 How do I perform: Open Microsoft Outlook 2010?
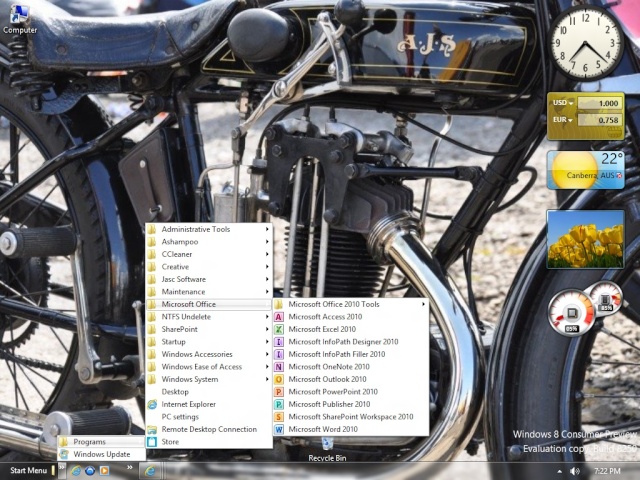[x=326, y=379]
